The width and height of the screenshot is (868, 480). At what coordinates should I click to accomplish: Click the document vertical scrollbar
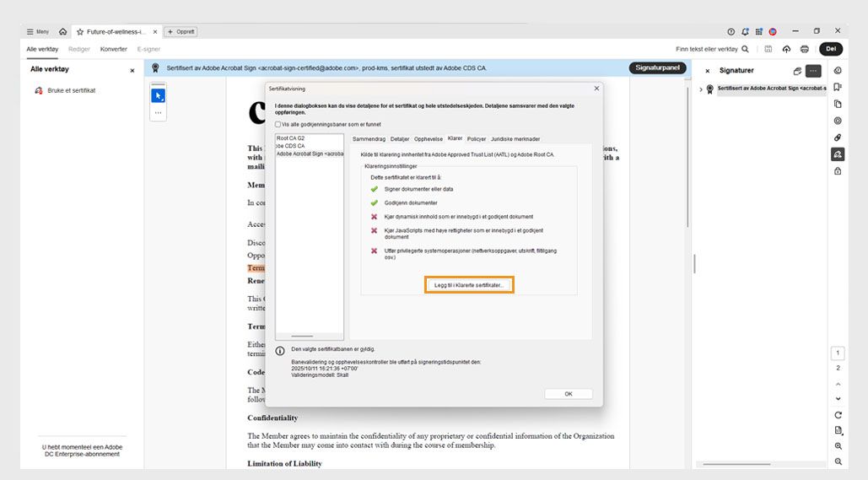[687, 155]
